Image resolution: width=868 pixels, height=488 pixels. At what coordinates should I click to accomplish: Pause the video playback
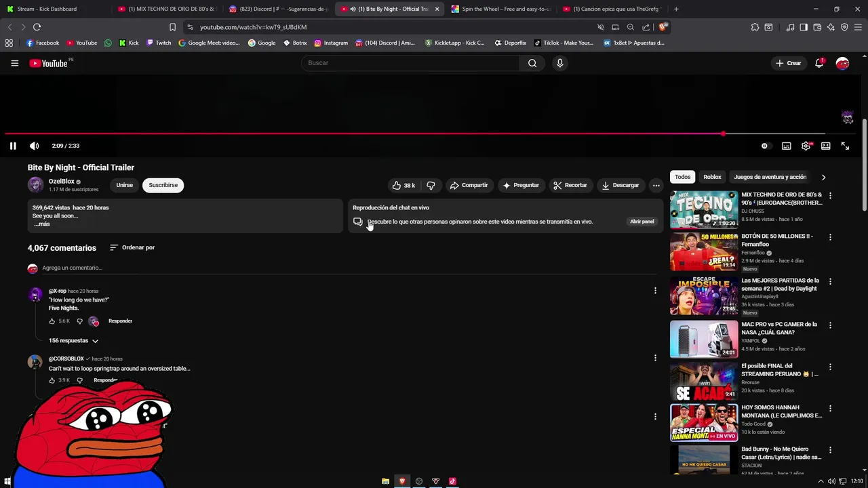(x=13, y=146)
